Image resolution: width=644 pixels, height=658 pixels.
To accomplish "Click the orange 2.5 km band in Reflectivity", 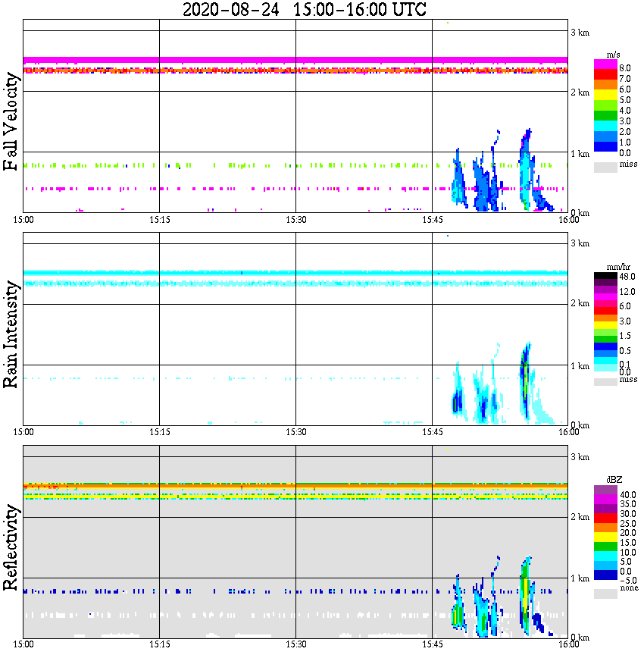I will pos(295,487).
